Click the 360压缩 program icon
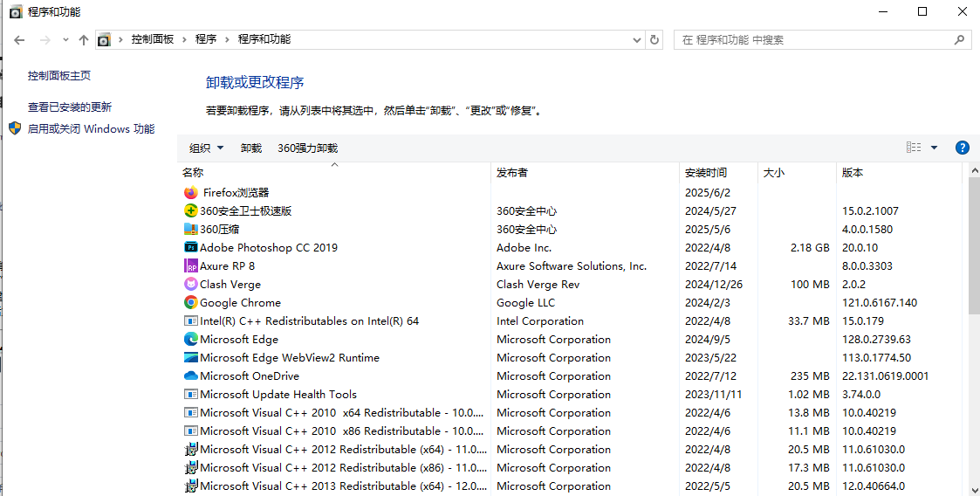This screenshot has width=980, height=496. coord(191,229)
